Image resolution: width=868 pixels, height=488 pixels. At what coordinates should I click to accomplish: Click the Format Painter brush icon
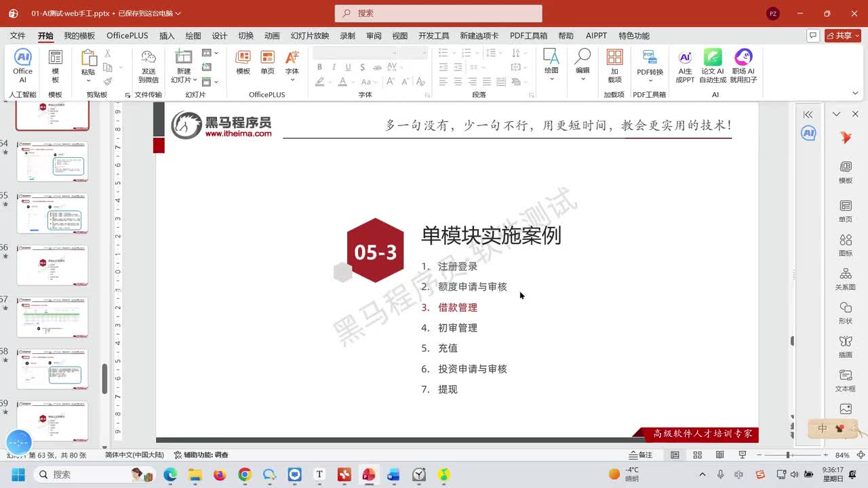[107, 81]
